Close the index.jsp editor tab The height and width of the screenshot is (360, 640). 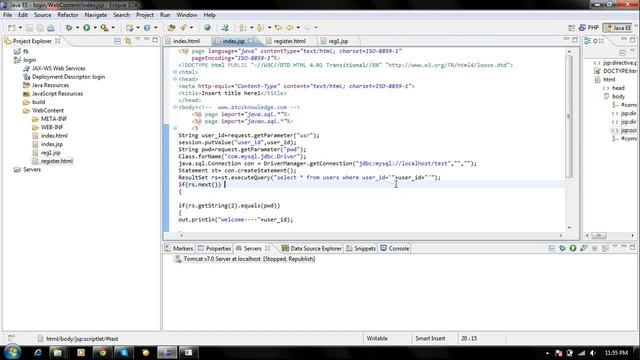[251, 41]
